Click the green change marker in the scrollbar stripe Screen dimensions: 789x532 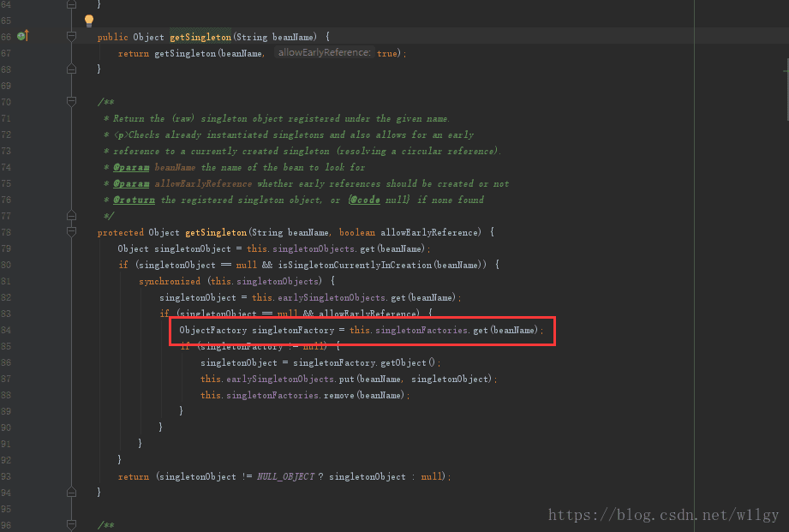pos(786,71)
